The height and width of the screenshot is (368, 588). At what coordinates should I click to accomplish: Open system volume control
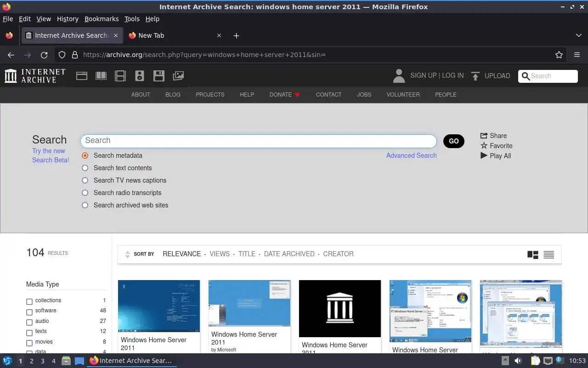click(x=518, y=361)
